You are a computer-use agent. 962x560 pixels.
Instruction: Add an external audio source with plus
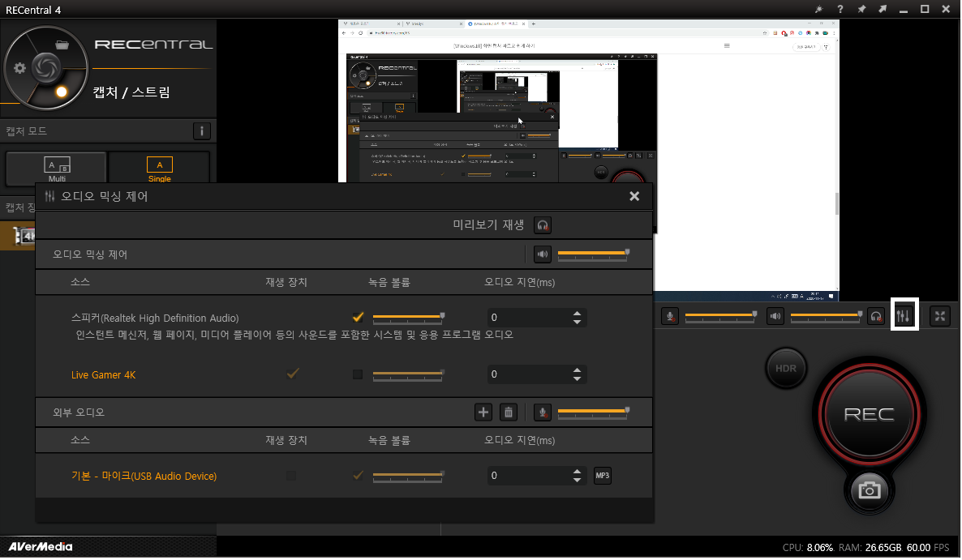pyautogui.click(x=483, y=413)
